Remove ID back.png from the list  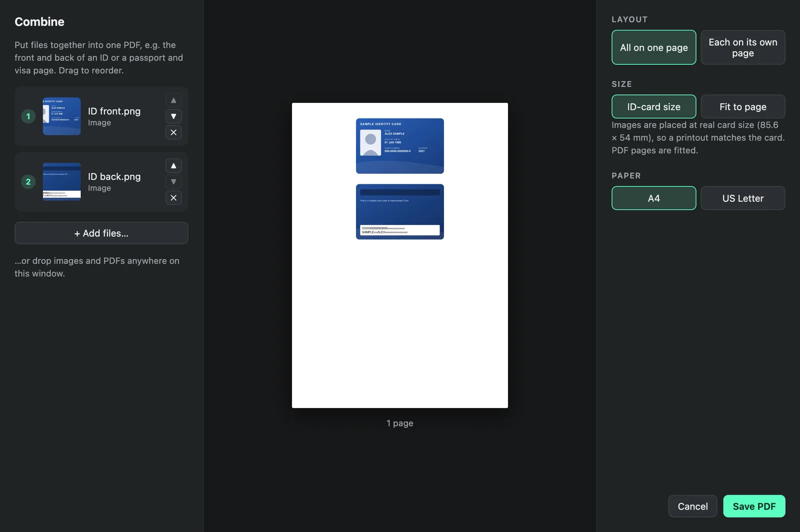pyautogui.click(x=173, y=198)
